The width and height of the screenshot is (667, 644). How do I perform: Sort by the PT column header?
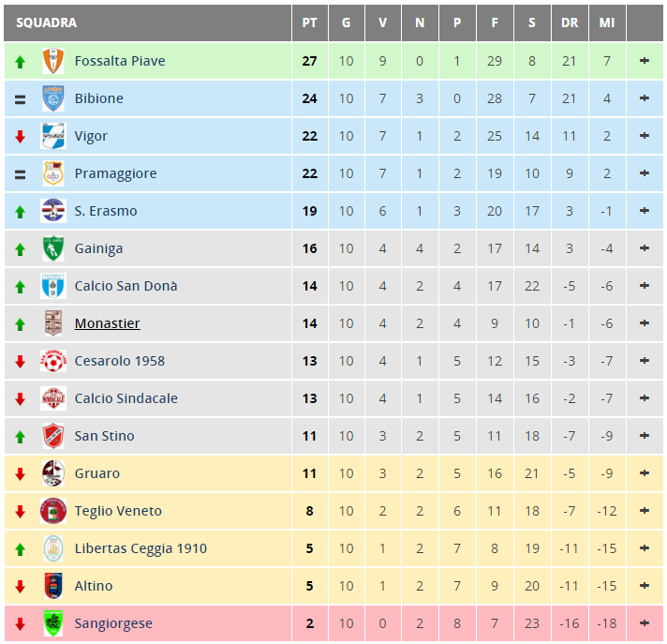tap(310, 23)
